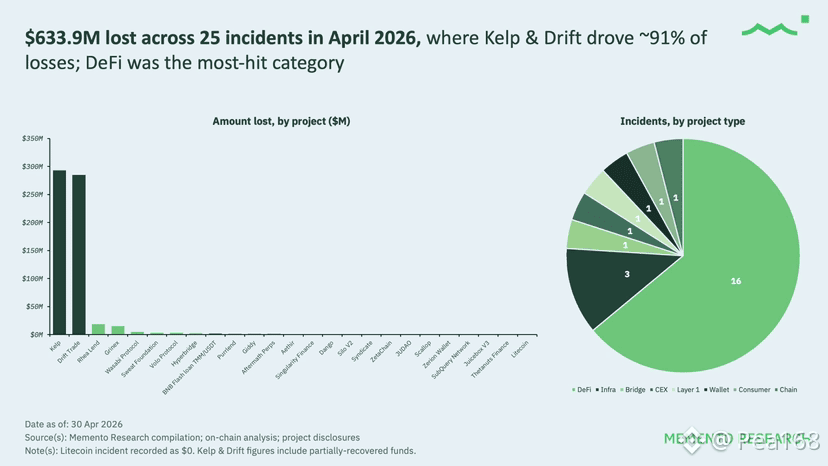Click the Wallet legend entry
Viewport: 828px width, 466px height.
pyautogui.click(x=717, y=390)
